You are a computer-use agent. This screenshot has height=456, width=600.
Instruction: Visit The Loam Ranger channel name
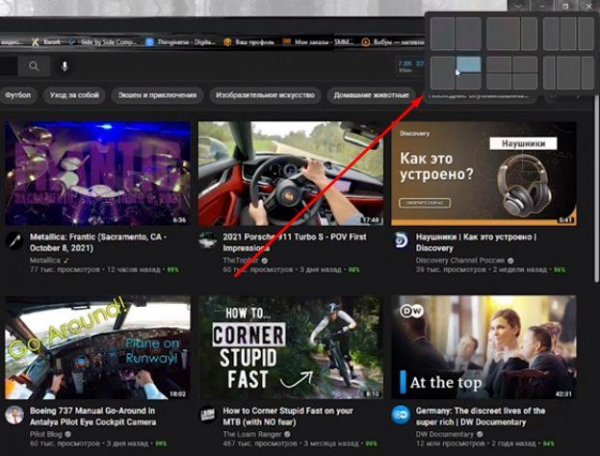tap(252, 434)
